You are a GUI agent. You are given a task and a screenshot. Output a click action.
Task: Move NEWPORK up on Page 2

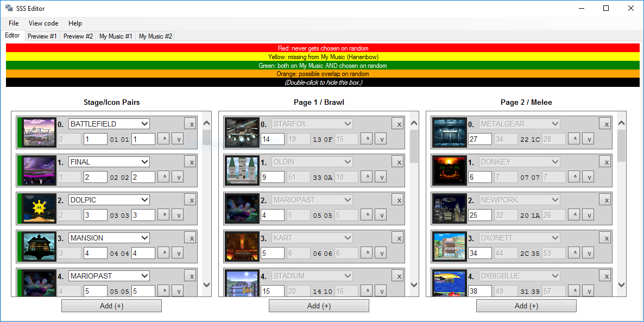click(574, 215)
